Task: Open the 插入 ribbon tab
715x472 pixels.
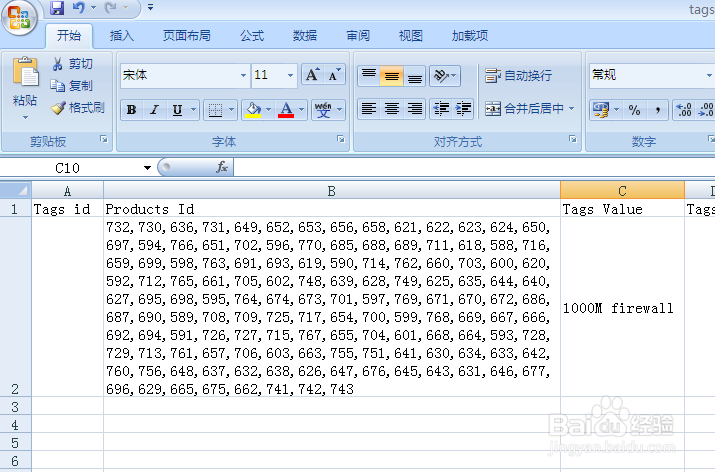Action: (122, 36)
